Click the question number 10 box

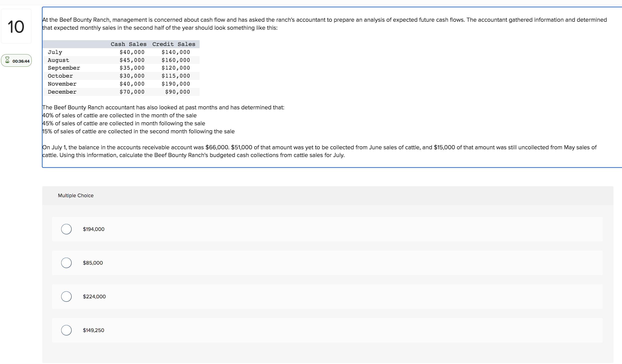point(16,26)
